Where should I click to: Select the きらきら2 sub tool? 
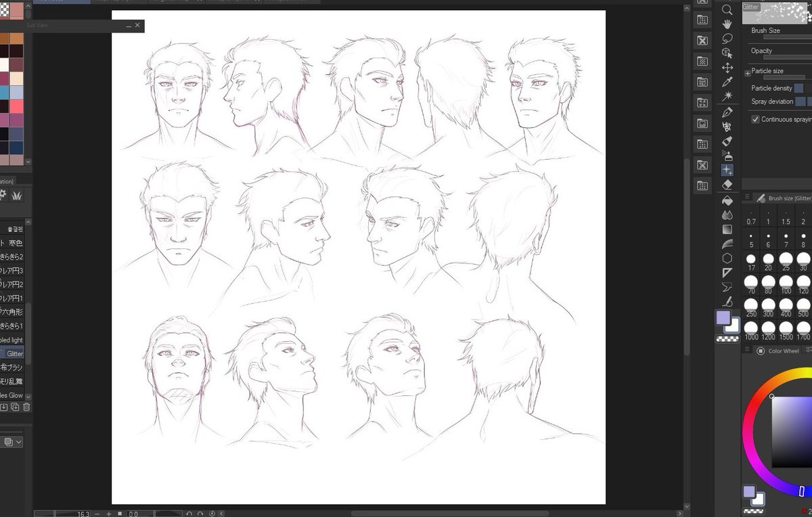pyautogui.click(x=12, y=256)
